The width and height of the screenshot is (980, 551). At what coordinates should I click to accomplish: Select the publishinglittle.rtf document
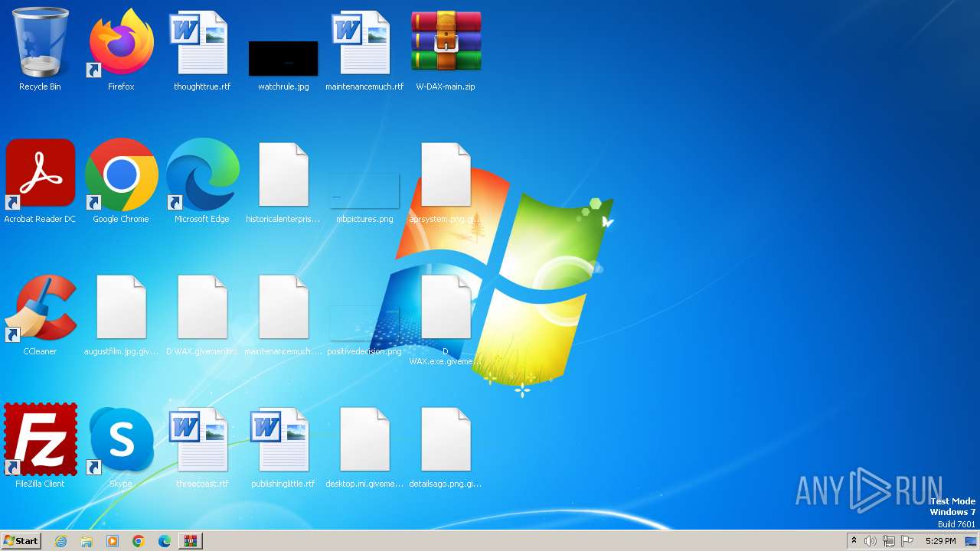(x=283, y=447)
